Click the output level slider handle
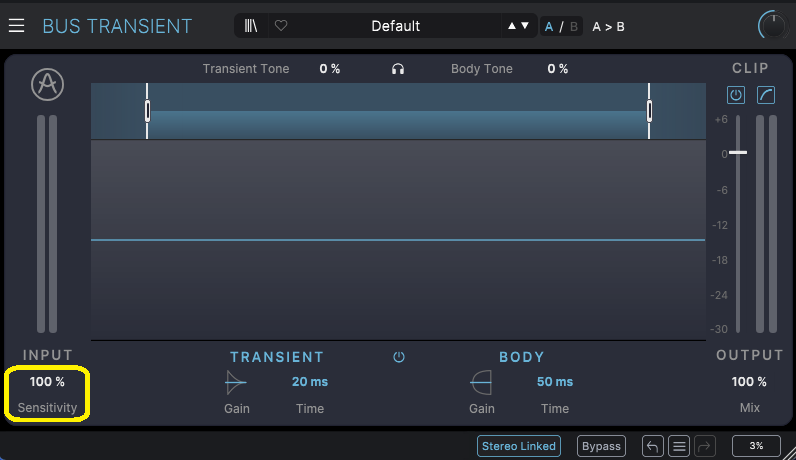 point(738,153)
